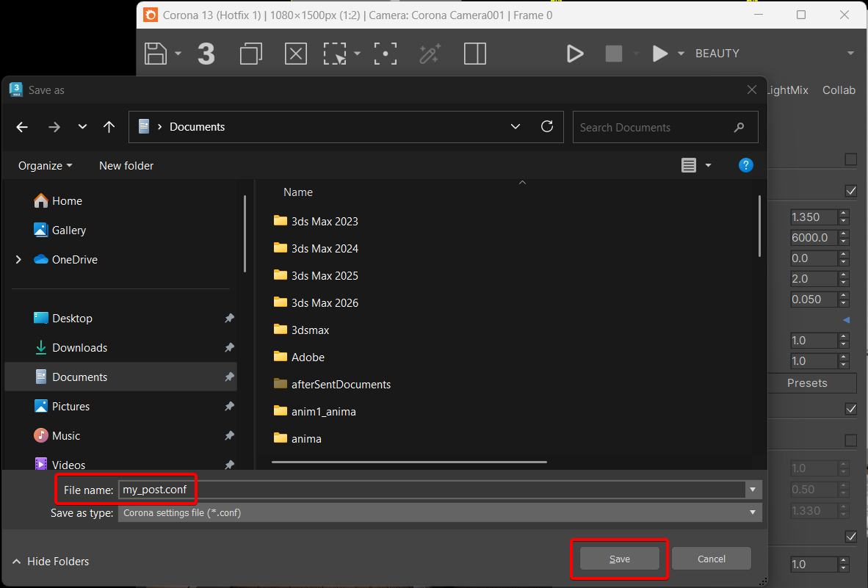This screenshot has width=868, height=588.
Task: Toggle the unchecked checkbox at top of Corona panel
Action: [x=851, y=159]
